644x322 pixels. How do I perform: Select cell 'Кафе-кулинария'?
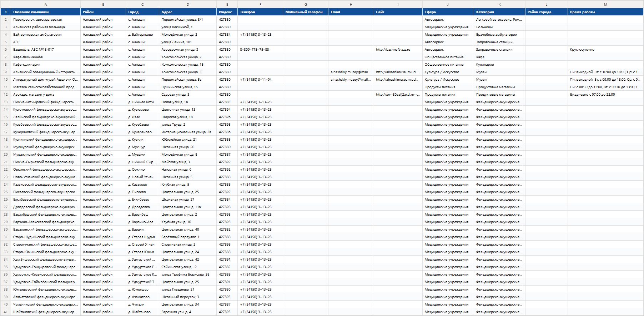coord(46,65)
